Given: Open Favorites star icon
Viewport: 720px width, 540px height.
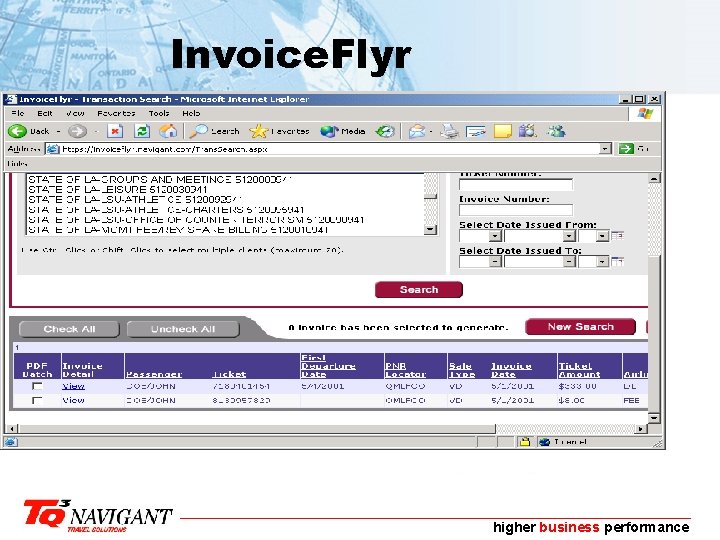Looking at the screenshot, I should tap(259, 132).
